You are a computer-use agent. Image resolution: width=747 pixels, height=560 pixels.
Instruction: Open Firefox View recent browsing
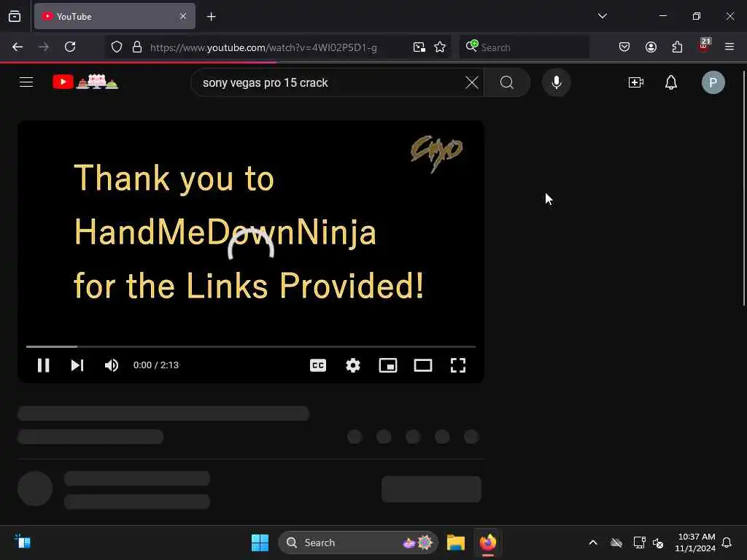coord(15,16)
